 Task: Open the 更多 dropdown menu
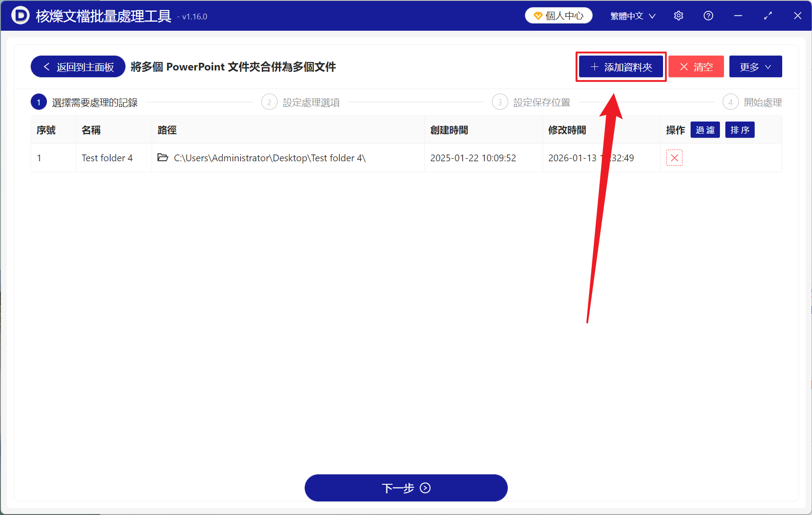[756, 66]
